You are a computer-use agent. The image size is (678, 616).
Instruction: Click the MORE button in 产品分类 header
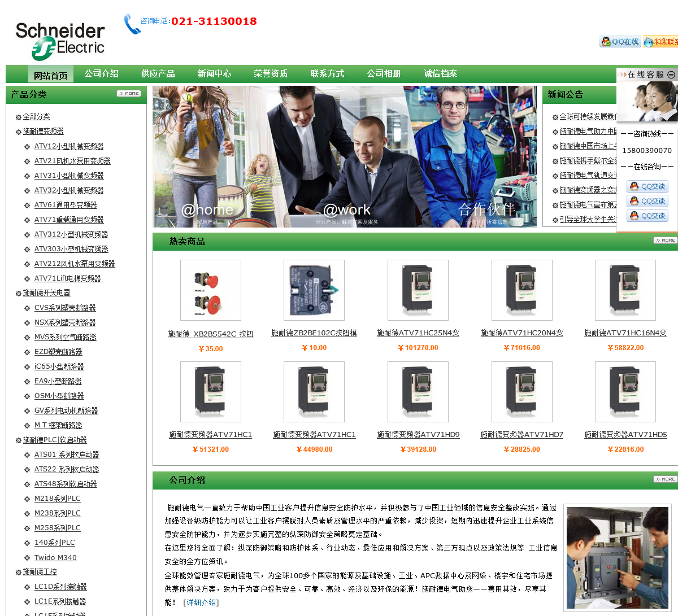[x=129, y=94]
